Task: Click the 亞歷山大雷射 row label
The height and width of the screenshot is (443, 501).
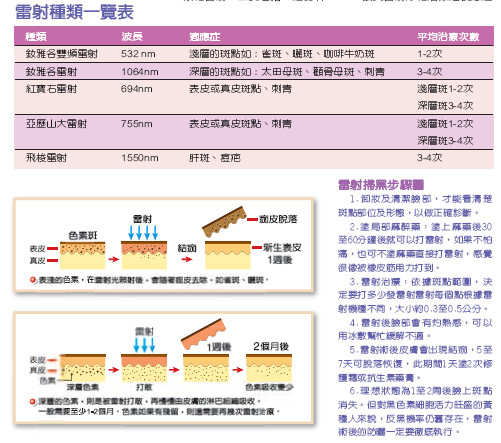Action: point(56,124)
